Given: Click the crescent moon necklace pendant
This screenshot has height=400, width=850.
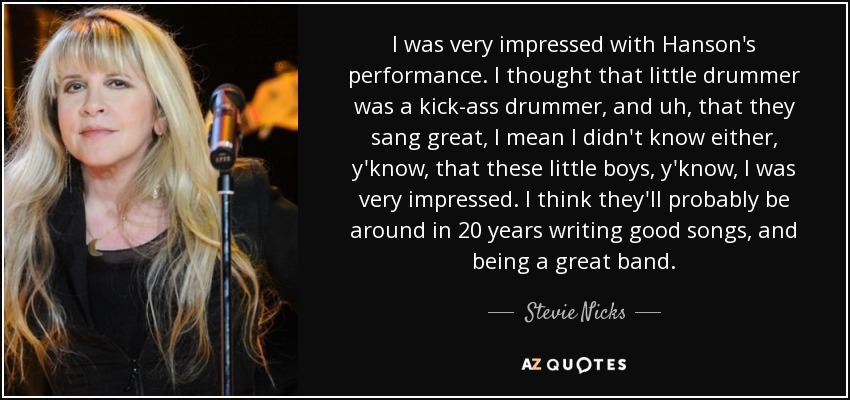Looking at the screenshot, I should point(95,247).
